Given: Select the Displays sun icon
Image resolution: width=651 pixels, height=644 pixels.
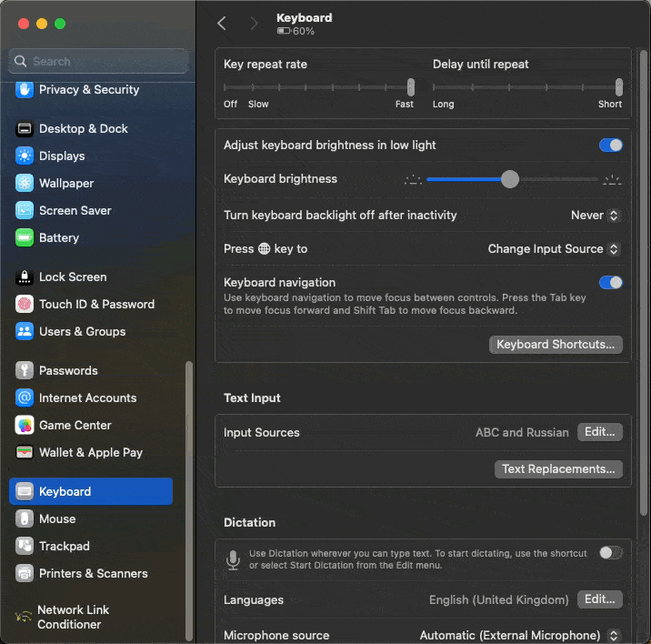Looking at the screenshot, I should (x=25, y=156).
